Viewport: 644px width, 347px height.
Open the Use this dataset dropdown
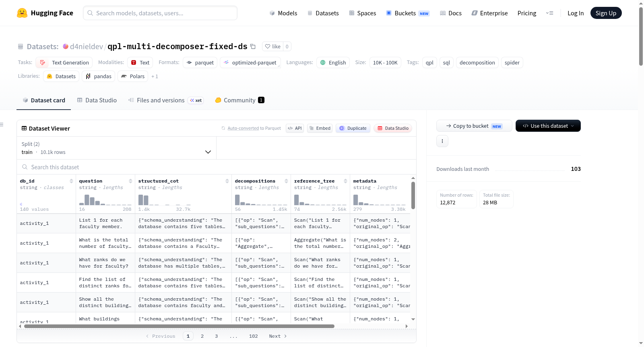(548, 126)
